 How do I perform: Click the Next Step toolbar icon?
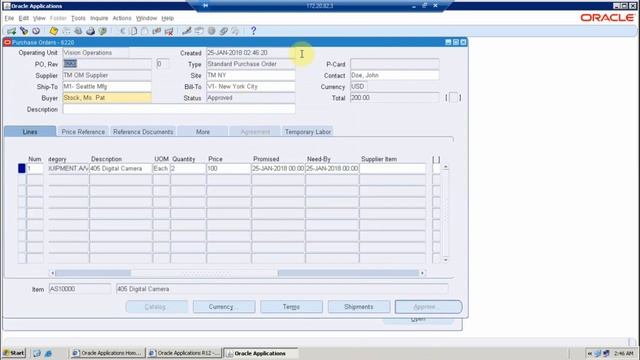(x=66, y=31)
